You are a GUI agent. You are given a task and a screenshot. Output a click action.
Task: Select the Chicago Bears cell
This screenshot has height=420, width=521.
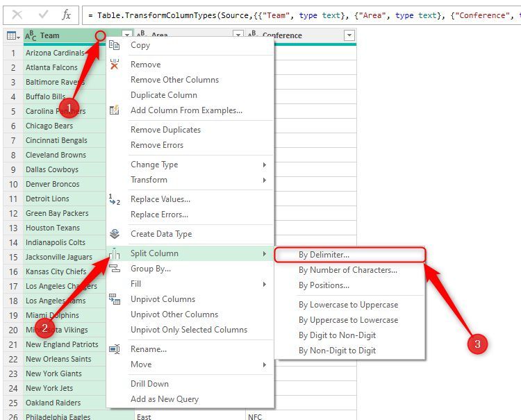click(x=49, y=126)
